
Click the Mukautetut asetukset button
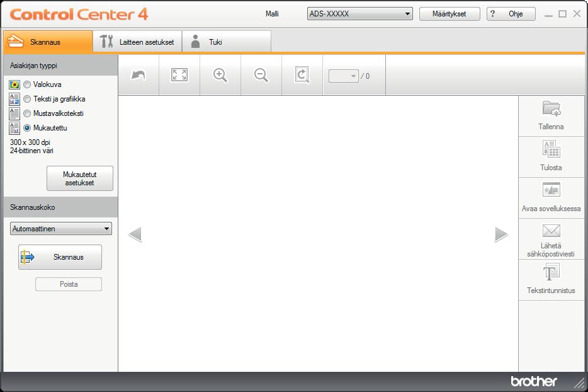click(80, 178)
